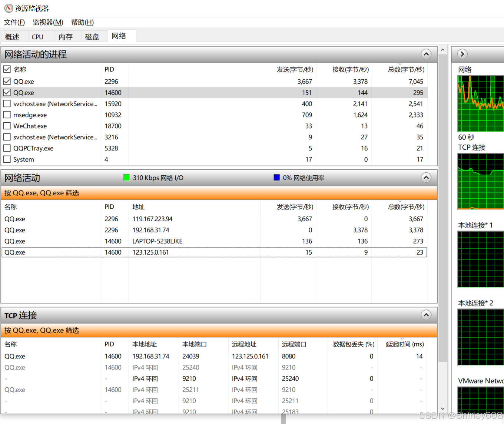Switch to the 概述 tab
The image size is (504, 424).
12,37
